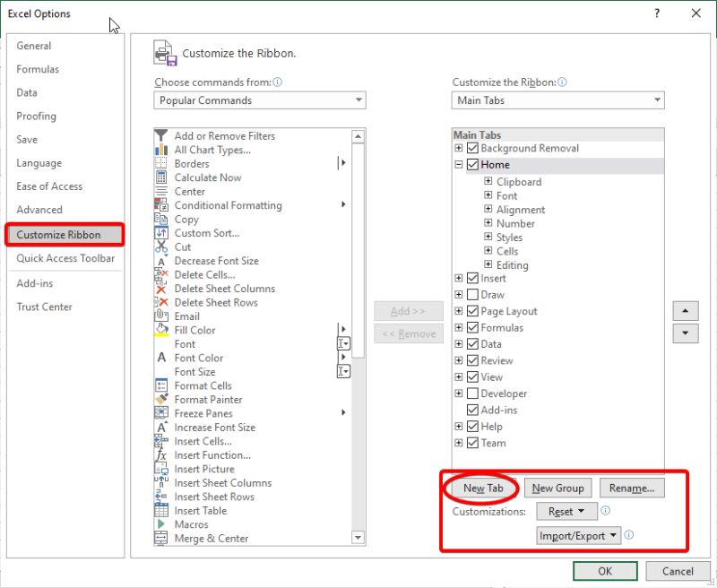
Task: Confirm changes with the OK button
Action: tap(605, 571)
